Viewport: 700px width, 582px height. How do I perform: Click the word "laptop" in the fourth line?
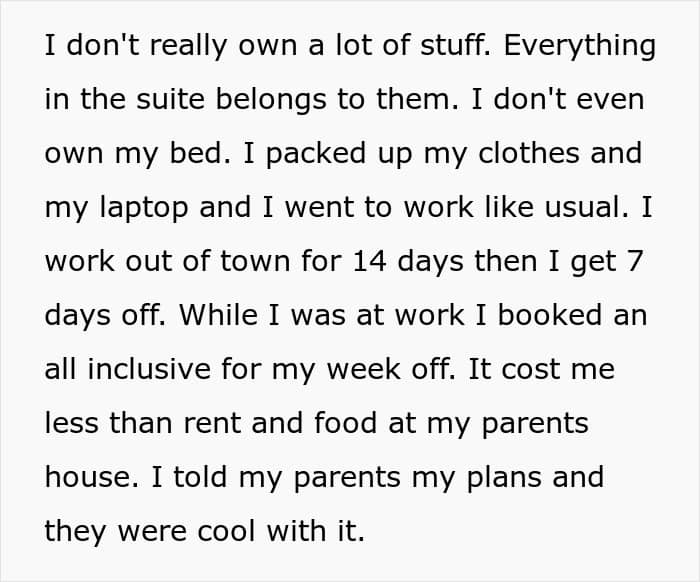click(x=143, y=208)
